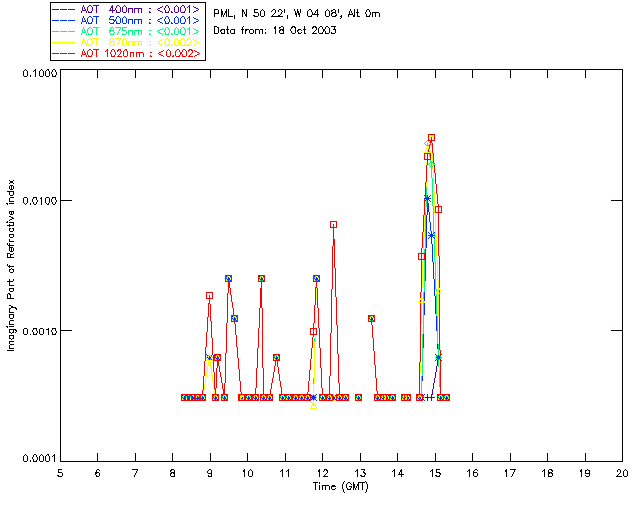Click the x-axis tick label 6
The width and height of the screenshot is (640, 512).
(x=98, y=474)
